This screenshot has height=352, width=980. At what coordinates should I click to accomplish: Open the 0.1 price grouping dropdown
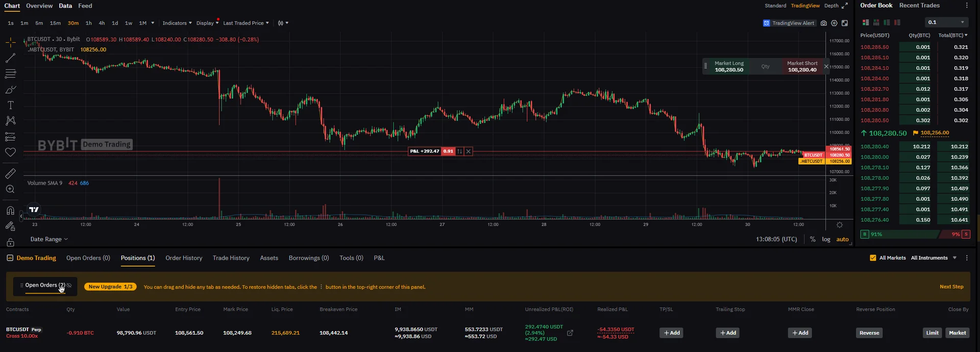point(946,22)
